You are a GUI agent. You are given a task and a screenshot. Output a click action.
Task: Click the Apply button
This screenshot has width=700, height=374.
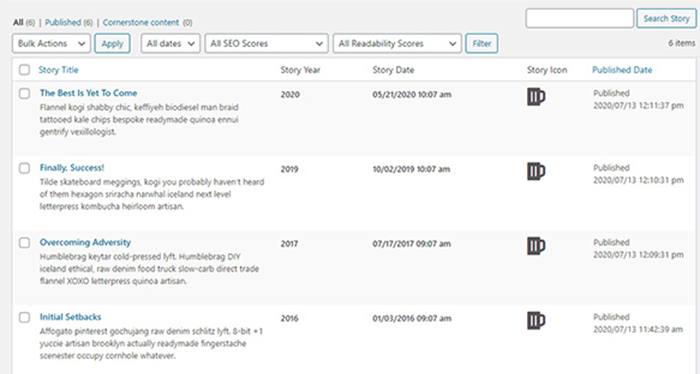(x=112, y=43)
